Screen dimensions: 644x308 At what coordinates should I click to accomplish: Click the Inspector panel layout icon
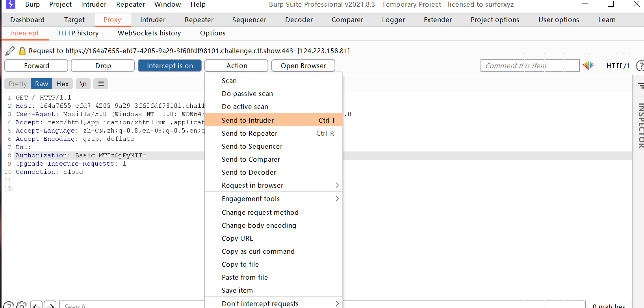pos(641,85)
